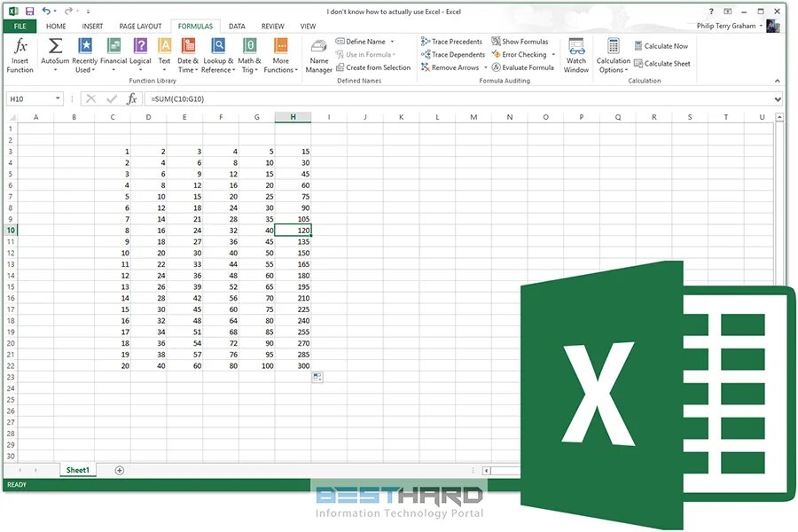
Task: Select the Sheet1 tab
Action: (x=77, y=470)
